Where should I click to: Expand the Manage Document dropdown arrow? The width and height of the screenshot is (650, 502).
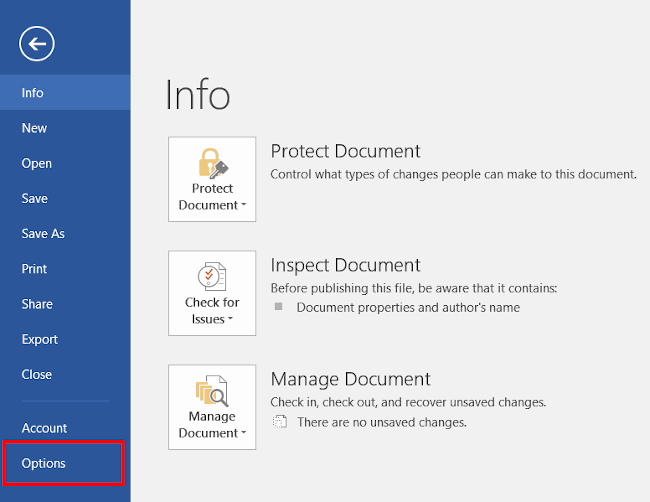[243, 434]
